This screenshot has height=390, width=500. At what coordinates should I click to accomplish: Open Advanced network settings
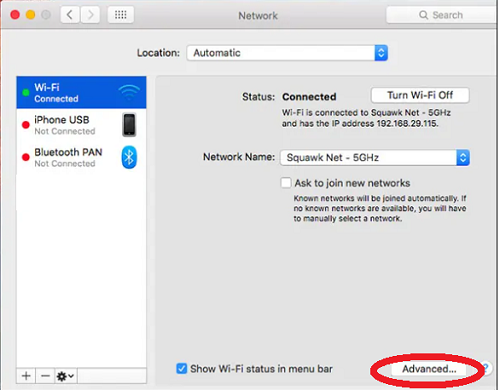tap(429, 369)
